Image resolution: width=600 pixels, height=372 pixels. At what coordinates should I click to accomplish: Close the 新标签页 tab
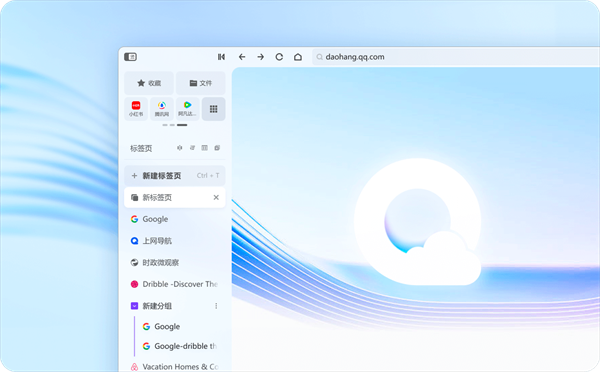click(216, 197)
